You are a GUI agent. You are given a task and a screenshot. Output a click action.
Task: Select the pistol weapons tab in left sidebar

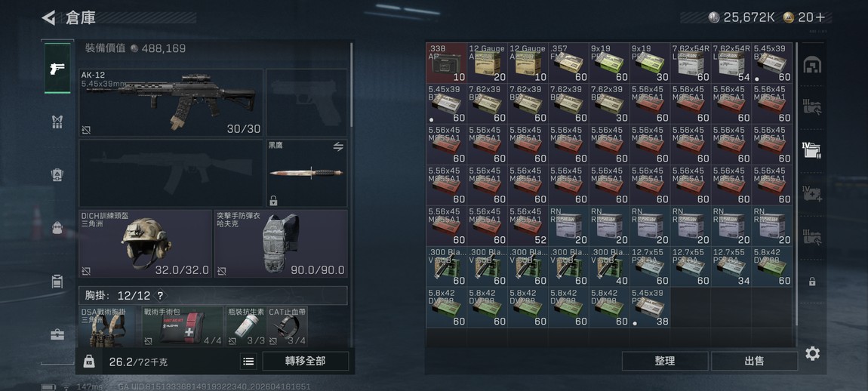[57, 68]
